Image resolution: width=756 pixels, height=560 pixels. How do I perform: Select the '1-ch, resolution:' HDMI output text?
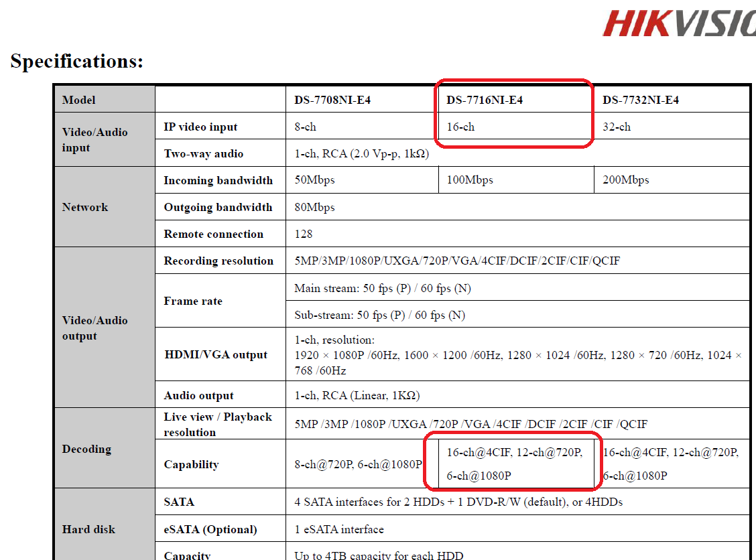tap(334, 340)
